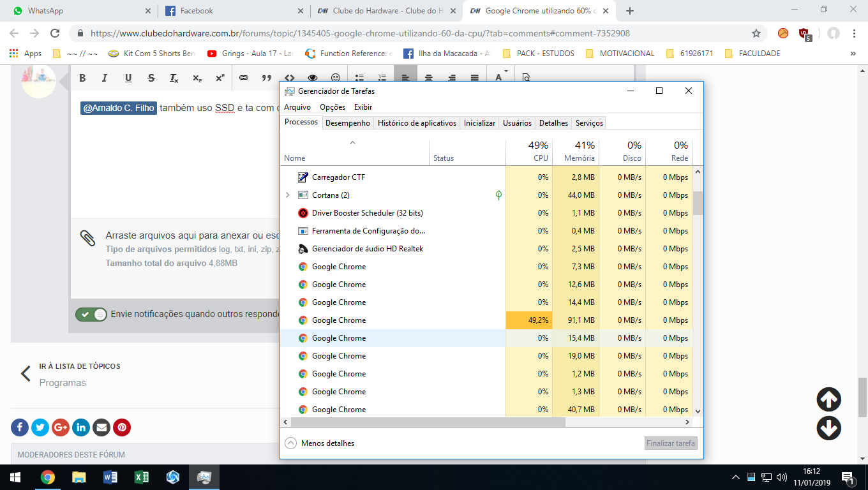The width and height of the screenshot is (868, 490).
Task: Select the Google Chrome row using 91,1 MB
Action: pyautogui.click(x=486, y=320)
